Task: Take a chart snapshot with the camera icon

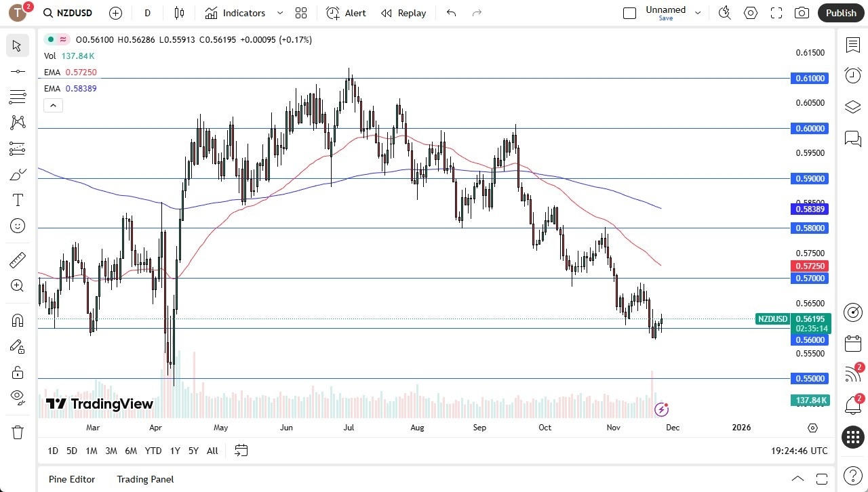Action: (802, 12)
